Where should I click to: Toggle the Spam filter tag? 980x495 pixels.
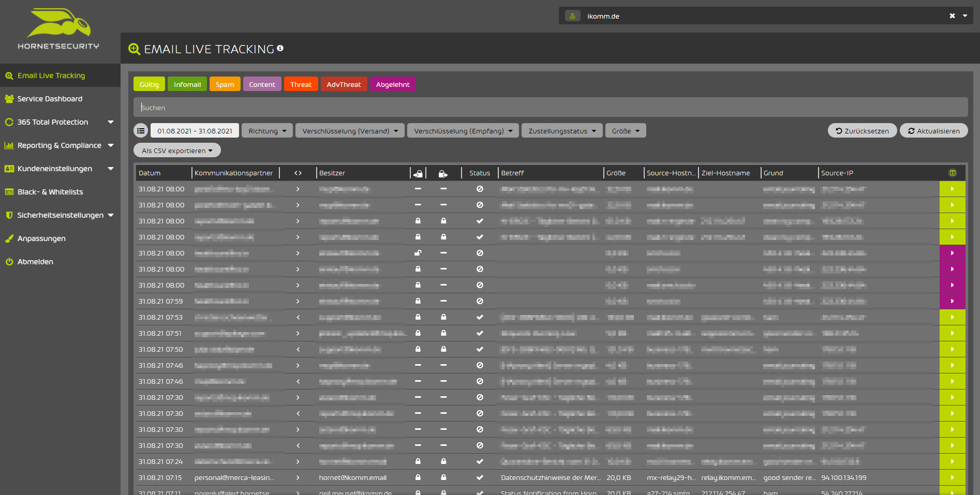(225, 84)
